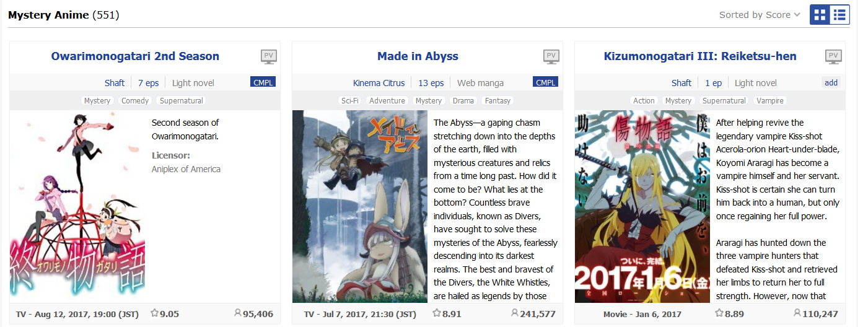Play PV for Kizumonogatari III
The height and width of the screenshot is (327, 868).
pos(833,56)
